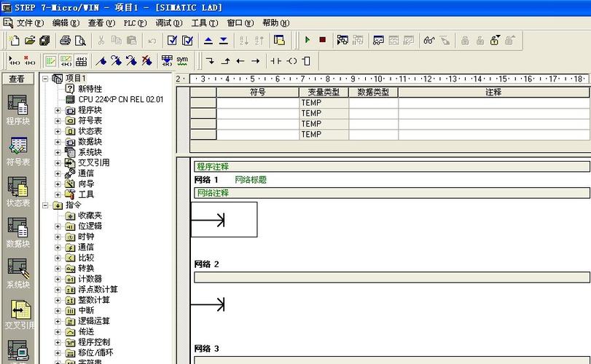Image resolution: width=591 pixels, height=364 pixels.
Task: Click the 查看 navigation bar header button
Action: point(17,79)
